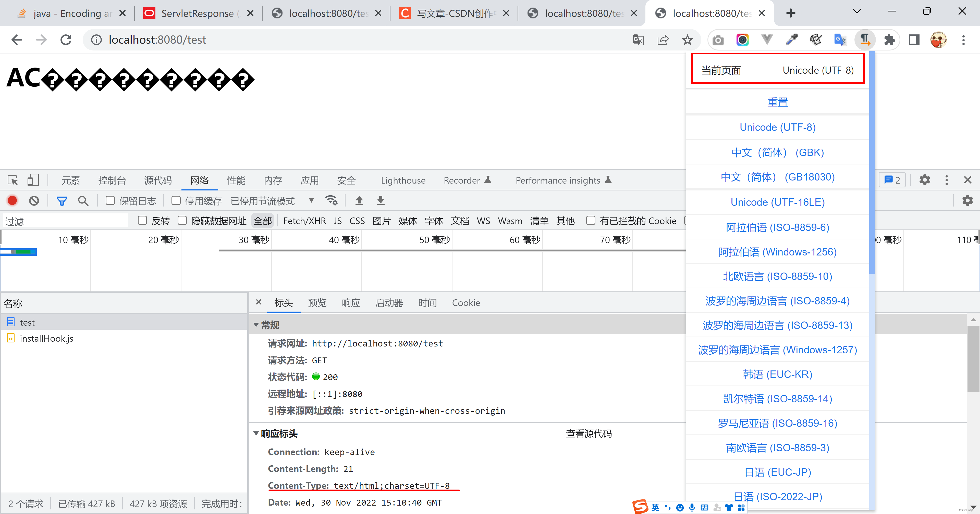Enable the 停用缓存 checkbox
The image size is (980, 514).
[x=176, y=200]
